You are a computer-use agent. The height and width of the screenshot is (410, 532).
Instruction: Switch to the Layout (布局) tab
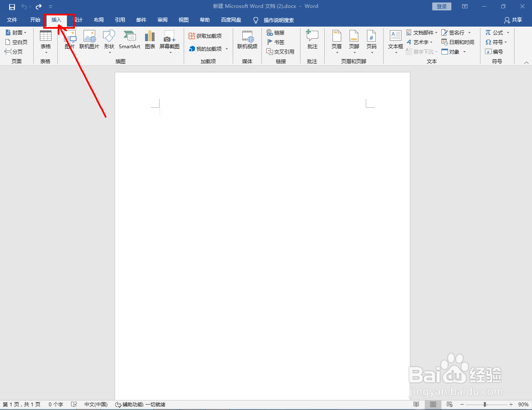(x=99, y=20)
